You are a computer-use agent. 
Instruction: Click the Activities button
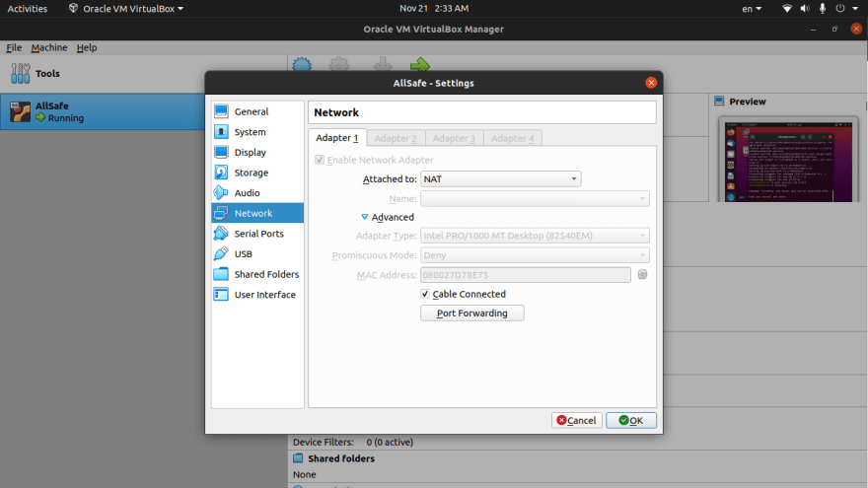[28, 8]
